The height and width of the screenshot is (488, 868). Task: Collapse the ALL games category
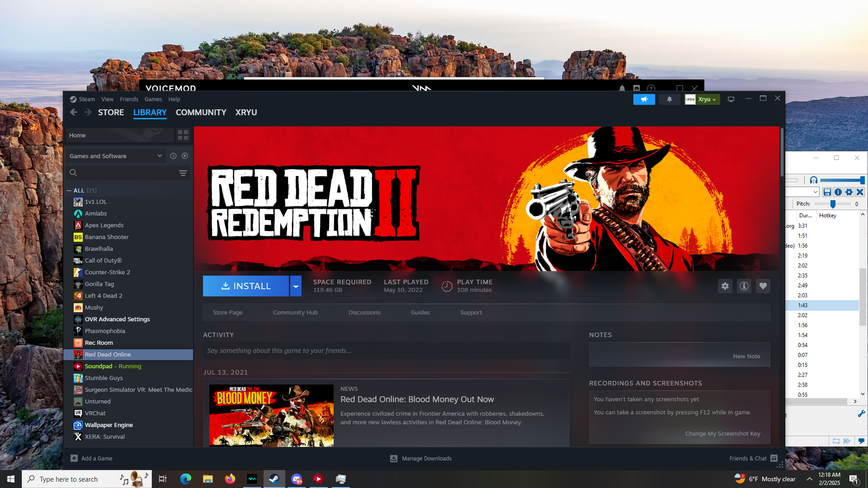click(x=69, y=191)
